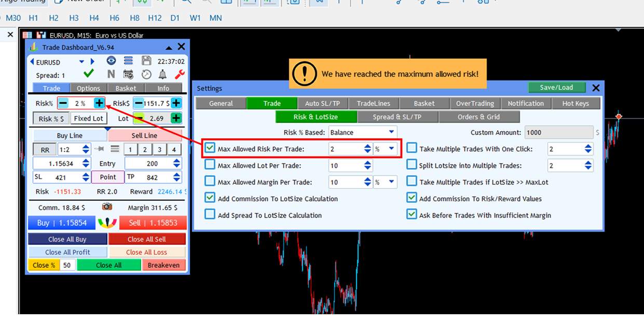Take screenshot with the camera icon
The width and height of the screenshot is (644, 336).
[x=107, y=206]
